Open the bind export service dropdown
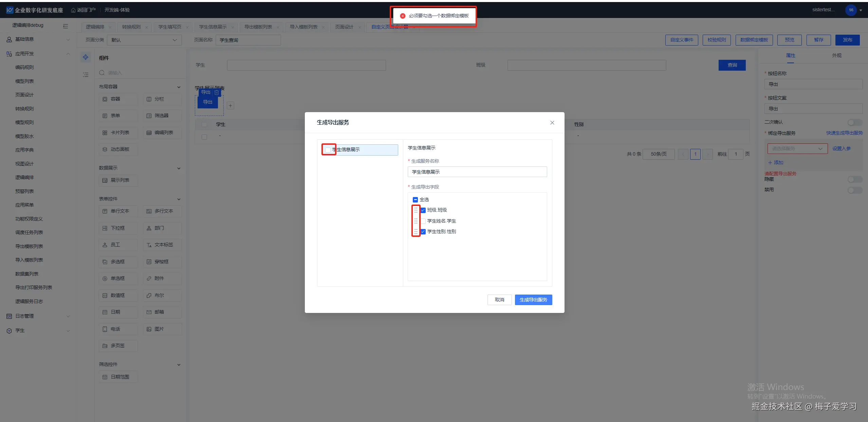 pyautogui.click(x=797, y=149)
